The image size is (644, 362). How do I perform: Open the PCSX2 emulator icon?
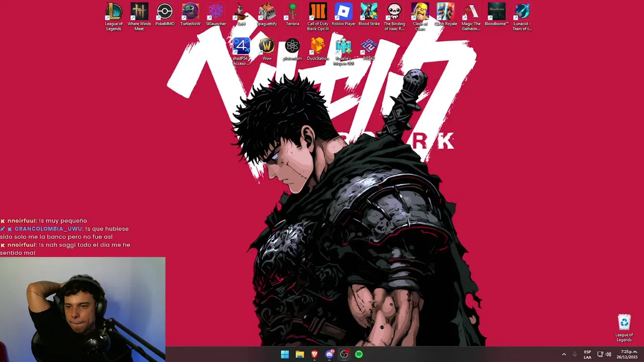[x=369, y=49]
